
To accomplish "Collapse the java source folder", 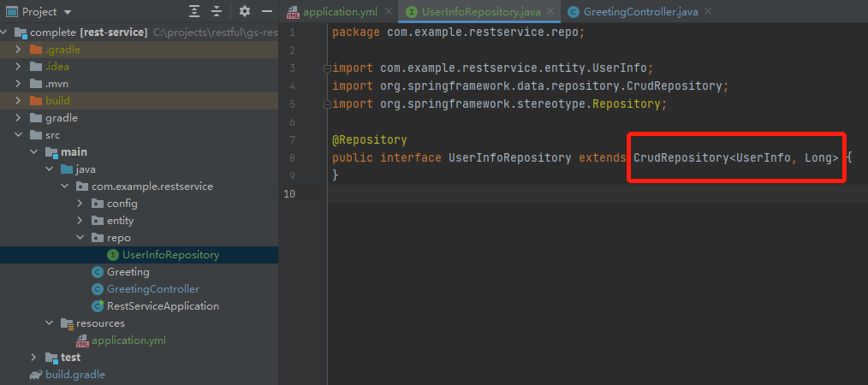I will click(x=50, y=169).
